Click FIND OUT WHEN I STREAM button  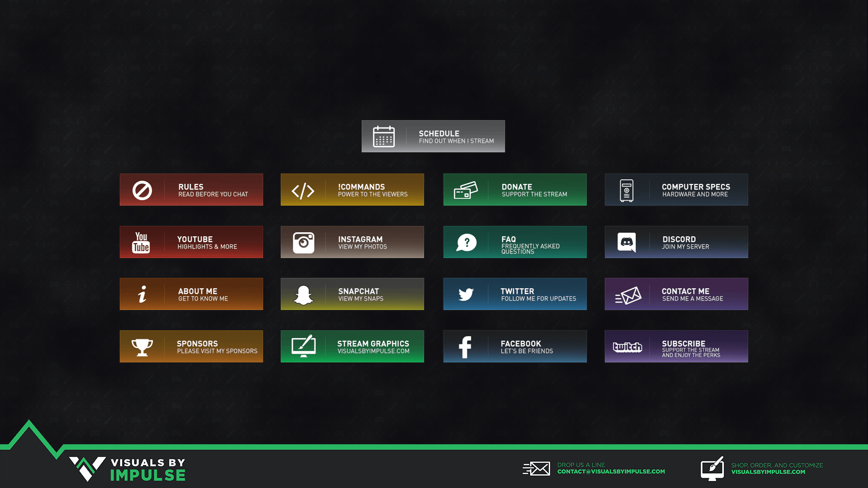coord(434,136)
